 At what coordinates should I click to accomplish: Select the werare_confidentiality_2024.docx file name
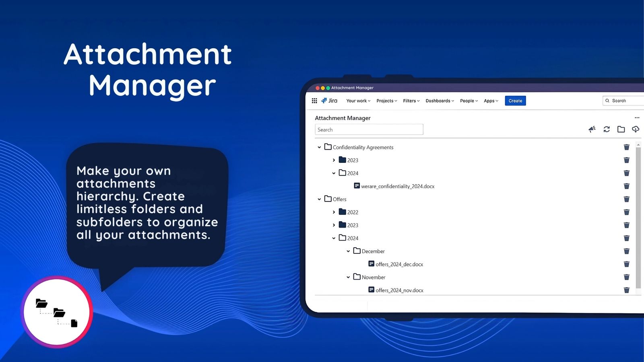click(x=398, y=186)
